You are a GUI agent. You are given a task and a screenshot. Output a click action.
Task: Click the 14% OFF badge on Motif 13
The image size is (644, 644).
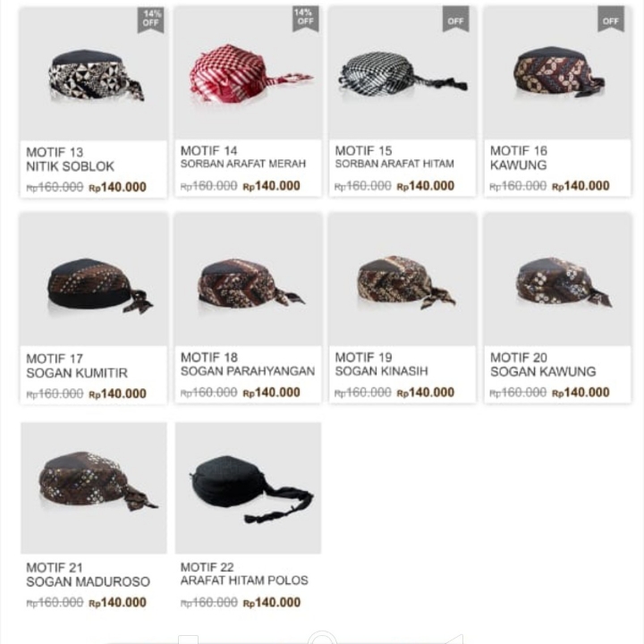click(x=151, y=20)
